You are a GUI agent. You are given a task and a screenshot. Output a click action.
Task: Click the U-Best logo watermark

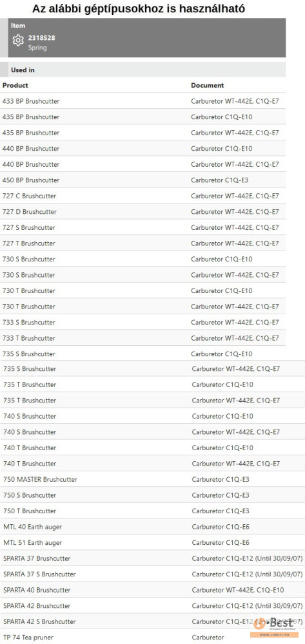pos(275,626)
